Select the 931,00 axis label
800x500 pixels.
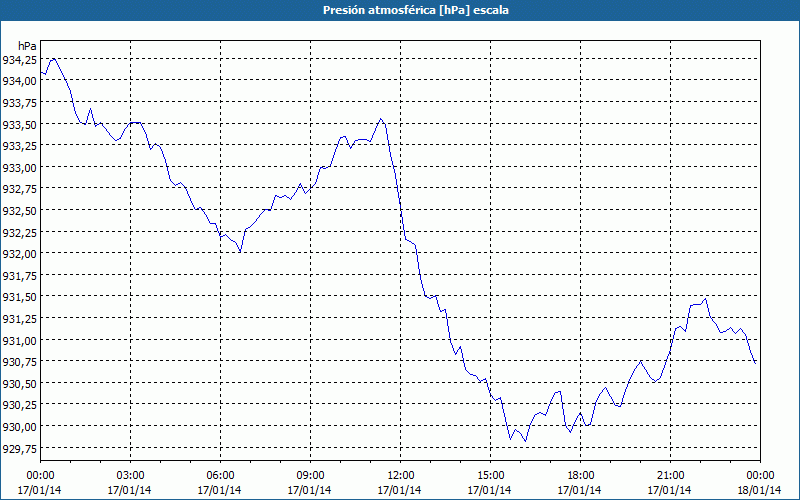19,340
